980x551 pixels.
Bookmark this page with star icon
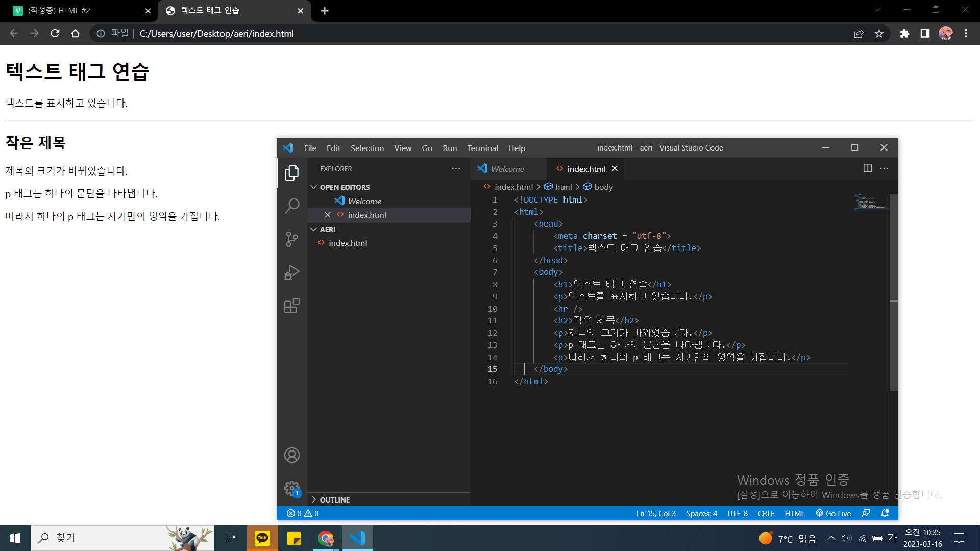pyautogui.click(x=879, y=34)
